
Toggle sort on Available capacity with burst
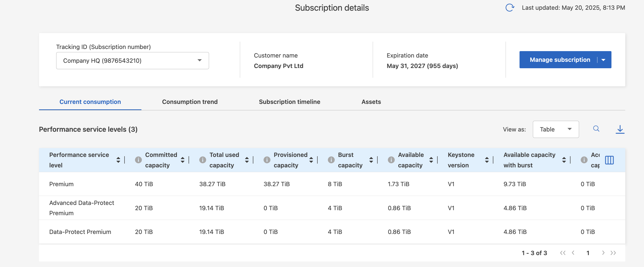point(564,160)
